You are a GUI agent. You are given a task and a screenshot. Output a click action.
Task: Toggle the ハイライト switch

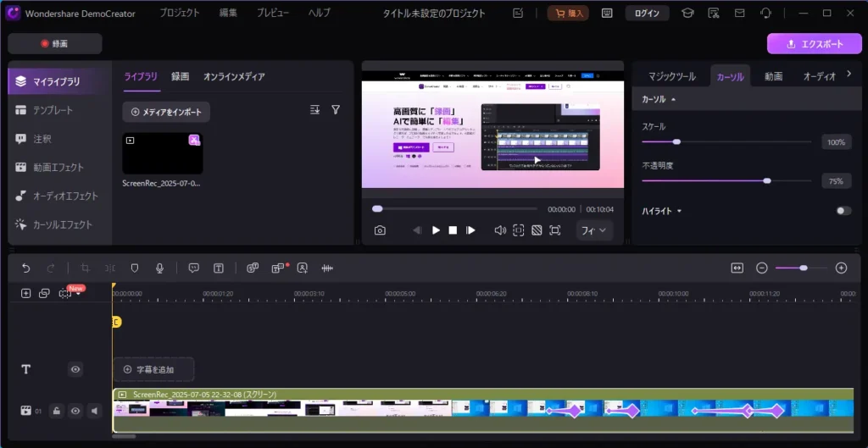[x=843, y=211]
